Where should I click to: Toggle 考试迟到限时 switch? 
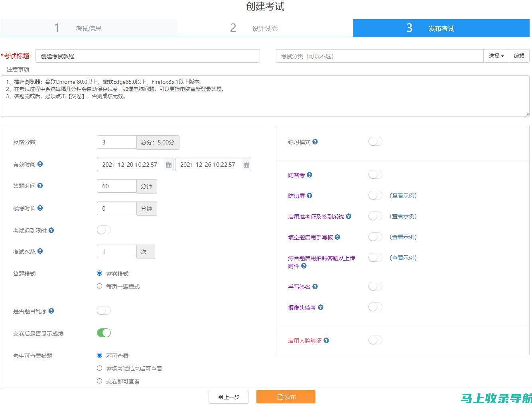tap(104, 230)
